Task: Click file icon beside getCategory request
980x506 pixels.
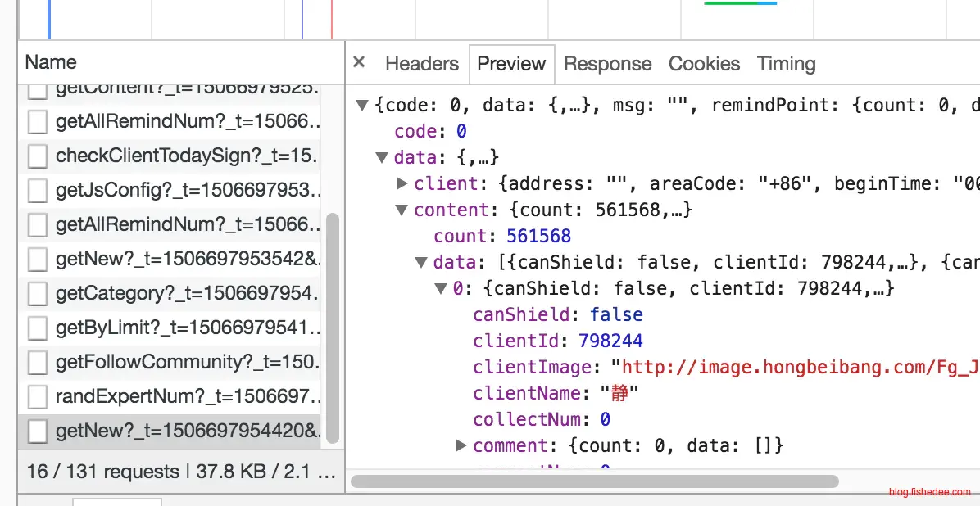Action: point(38,294)
